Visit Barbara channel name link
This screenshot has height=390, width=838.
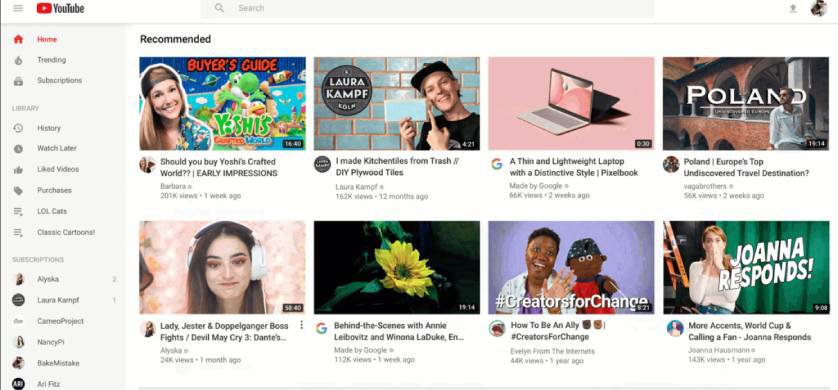173,186
